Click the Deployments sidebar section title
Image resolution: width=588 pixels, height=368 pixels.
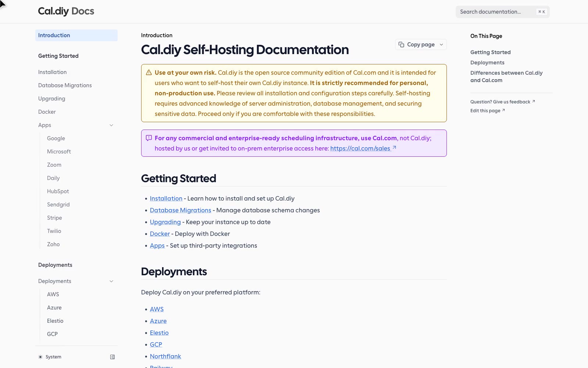(55, 265)
